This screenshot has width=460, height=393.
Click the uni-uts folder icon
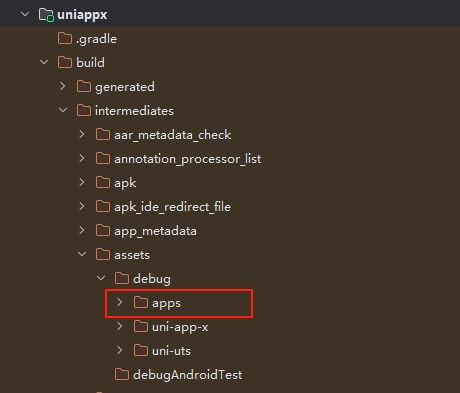[141, 350]
